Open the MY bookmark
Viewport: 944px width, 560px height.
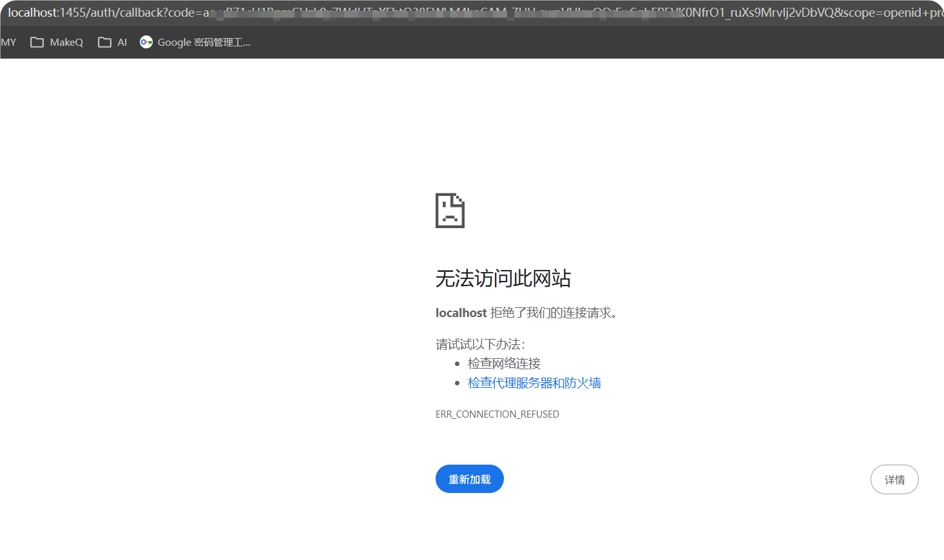pos(8,43)
